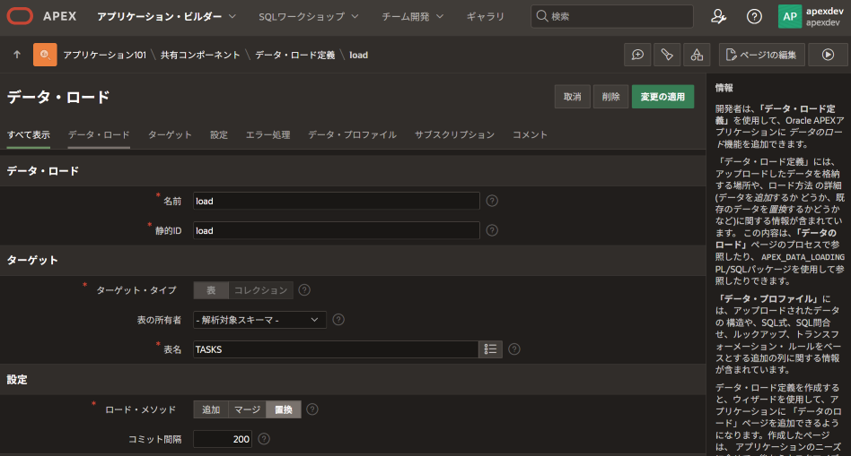
Task: Open the help question mark menu
Action: (754, 16)
